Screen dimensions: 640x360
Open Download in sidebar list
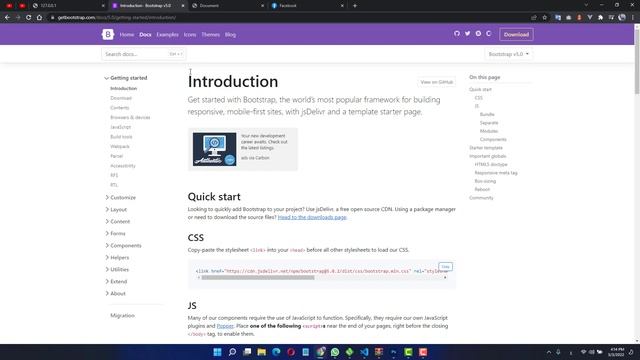tap(121, 98)
